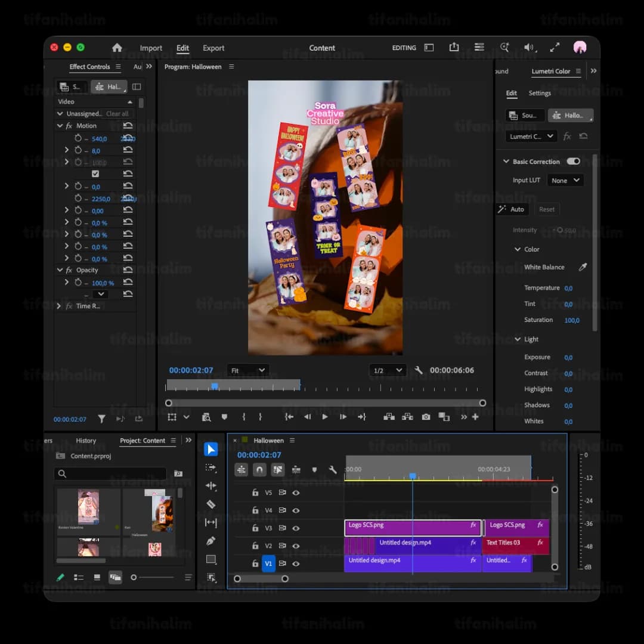Collapse the Light section in Lumetri
Screen dimensions: 644x644
point(518,339)
